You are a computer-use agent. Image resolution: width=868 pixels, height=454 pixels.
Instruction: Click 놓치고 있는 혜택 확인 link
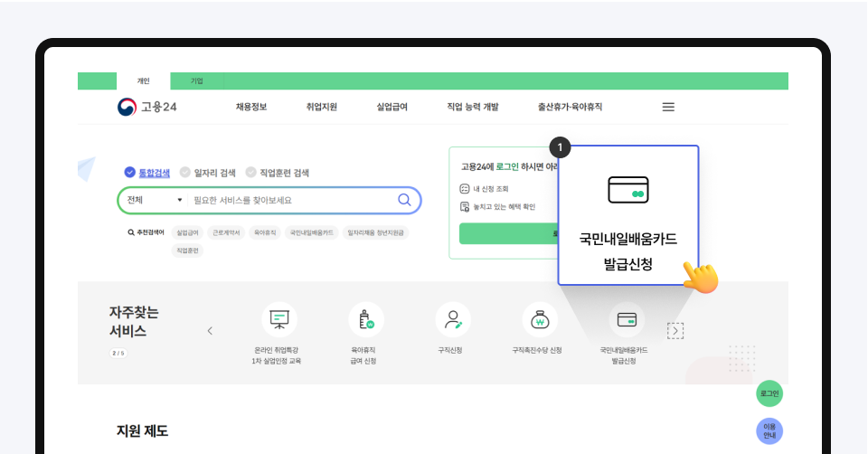(x=505, y=206)
